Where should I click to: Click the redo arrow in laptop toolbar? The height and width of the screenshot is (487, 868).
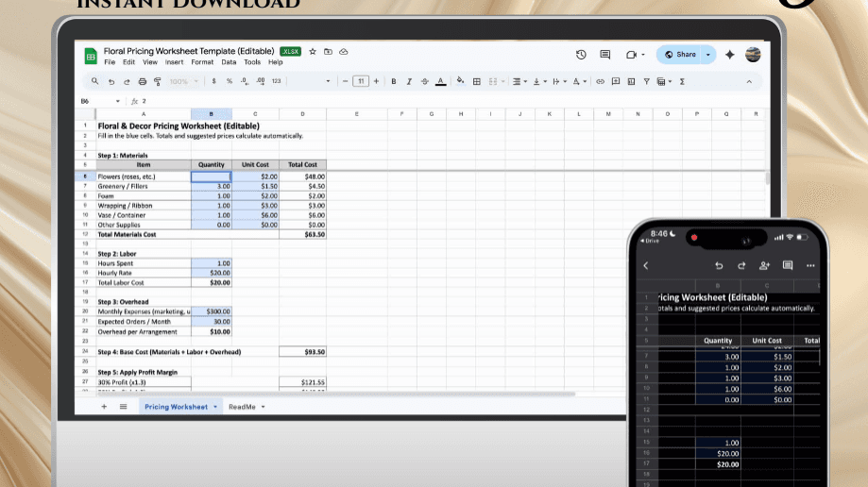[127, 81]
